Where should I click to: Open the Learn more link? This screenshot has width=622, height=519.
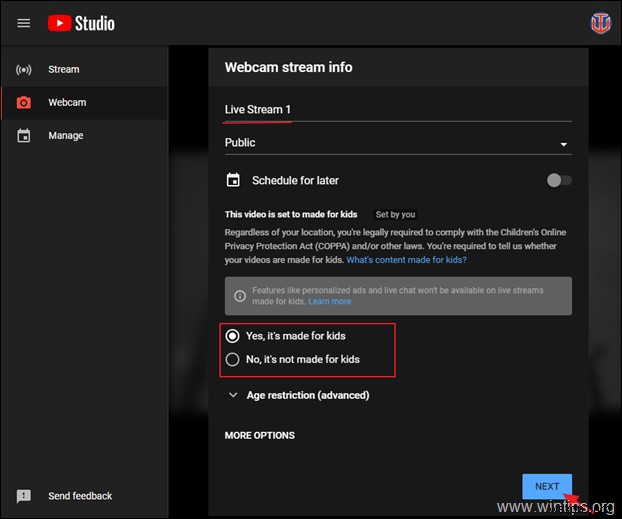(330, 302)
